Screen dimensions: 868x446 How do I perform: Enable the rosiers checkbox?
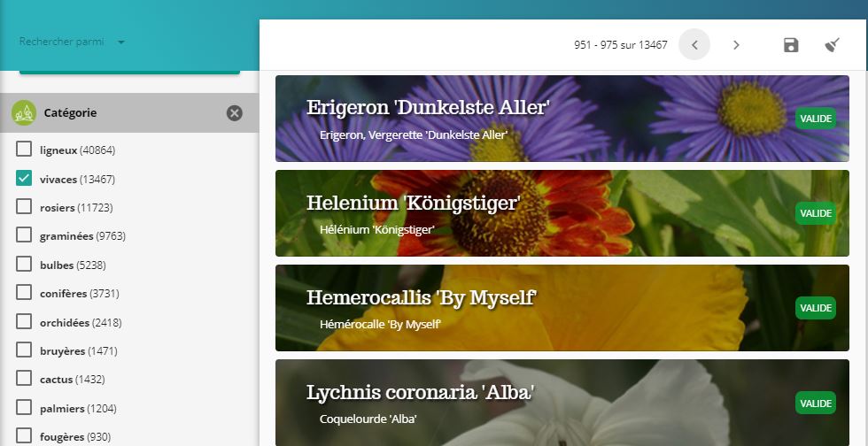click(24, 207)
